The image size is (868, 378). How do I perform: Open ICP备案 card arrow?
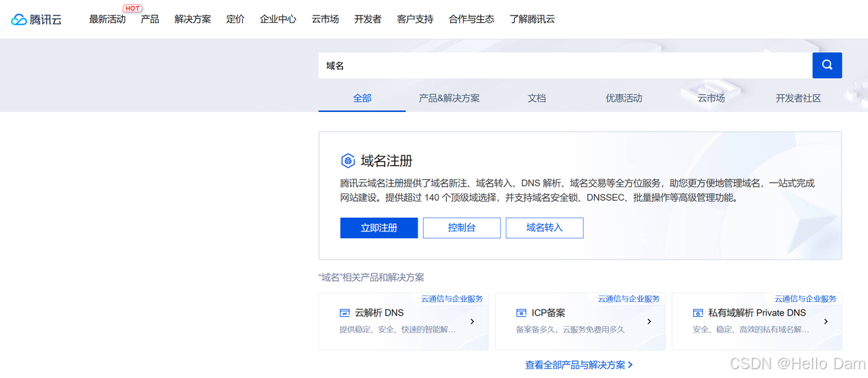coord(650,322)
